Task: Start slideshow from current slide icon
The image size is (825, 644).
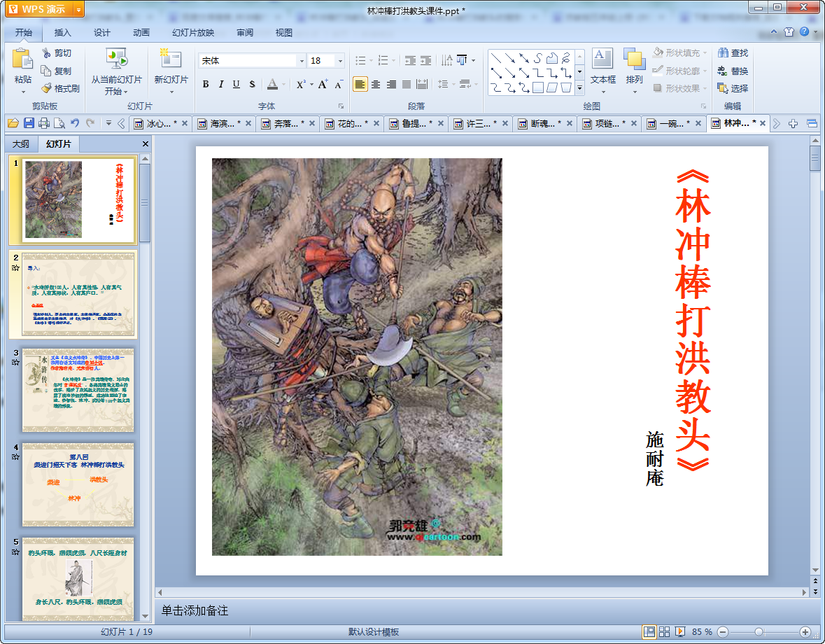Action: click(116, 59)
